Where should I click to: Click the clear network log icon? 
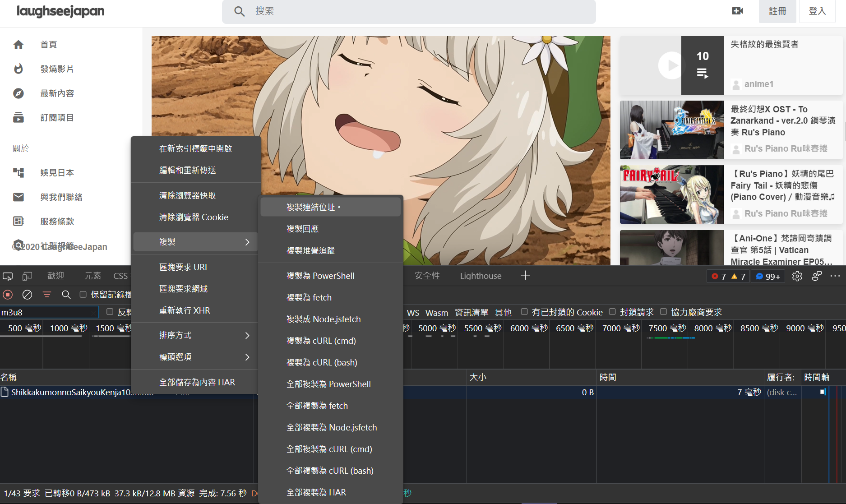(x=28, y=295)
